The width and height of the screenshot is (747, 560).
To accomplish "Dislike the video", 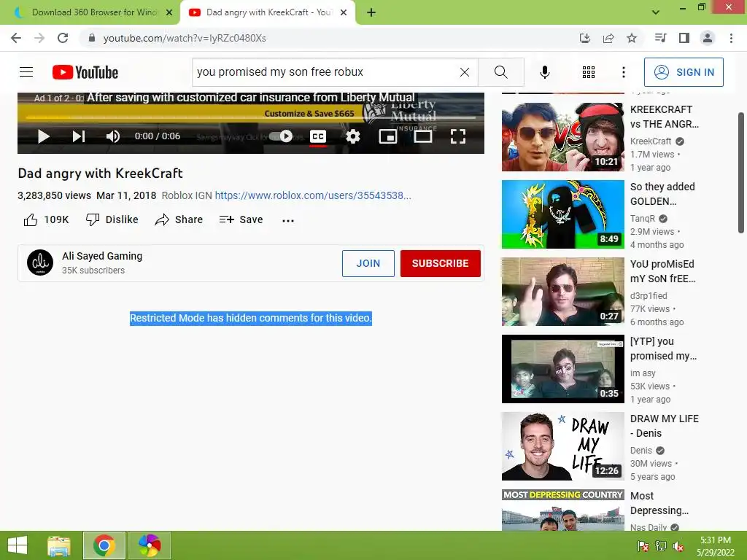I will coord(112,219).
